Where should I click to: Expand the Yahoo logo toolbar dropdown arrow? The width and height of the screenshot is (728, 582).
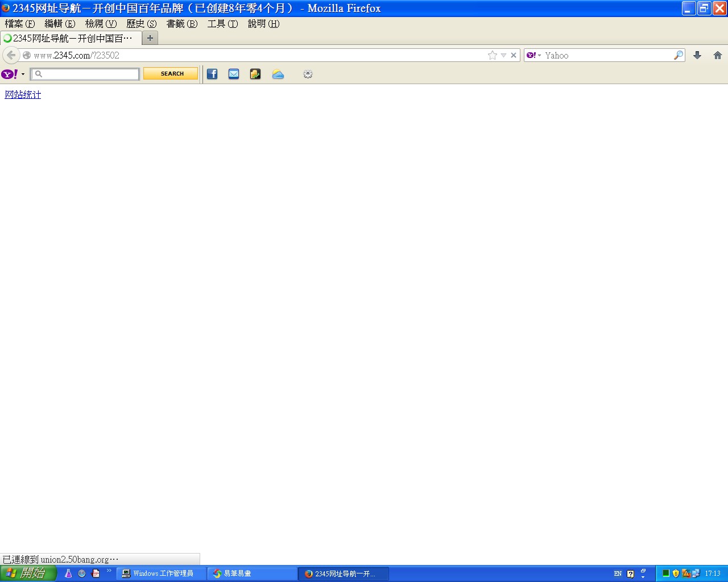[23, 74]
